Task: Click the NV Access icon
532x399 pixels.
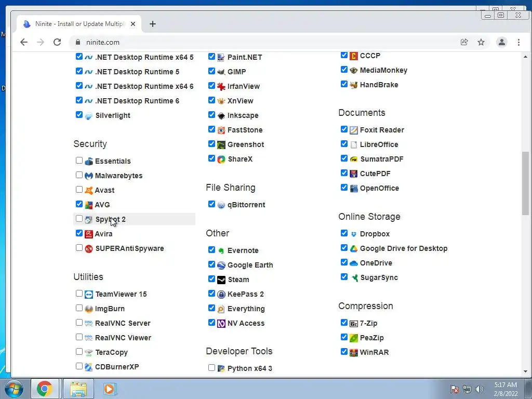Action: point(221,324)
